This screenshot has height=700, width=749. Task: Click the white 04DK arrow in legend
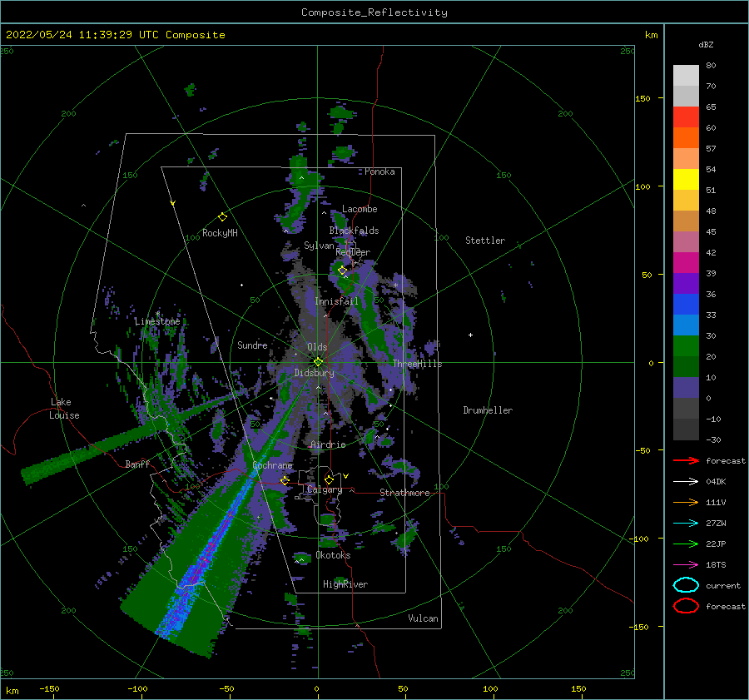[686, 481]
